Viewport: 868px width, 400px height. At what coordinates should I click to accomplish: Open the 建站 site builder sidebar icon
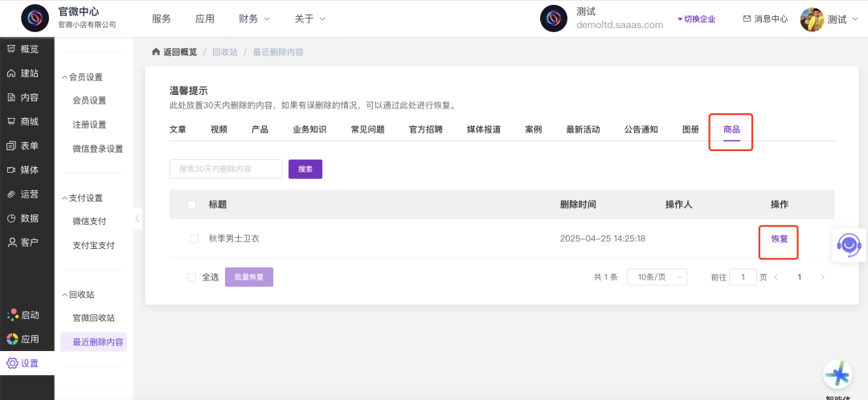tap(11, 73)
